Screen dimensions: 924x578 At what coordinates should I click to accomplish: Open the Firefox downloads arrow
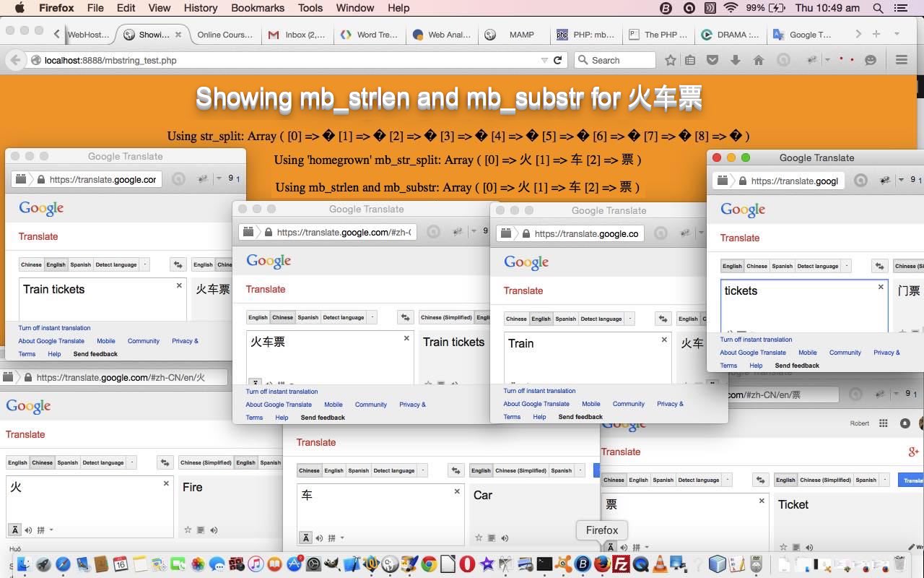[x=735, y=61]
